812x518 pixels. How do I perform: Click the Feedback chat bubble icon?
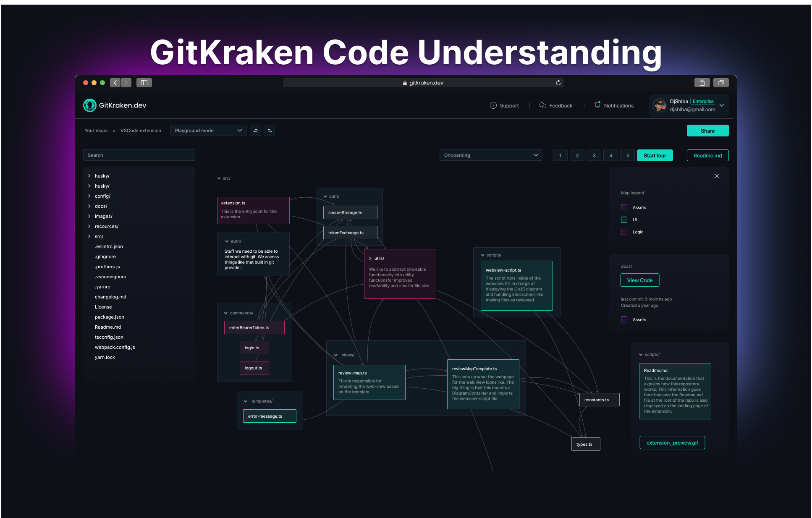click(x=543, y=105)
